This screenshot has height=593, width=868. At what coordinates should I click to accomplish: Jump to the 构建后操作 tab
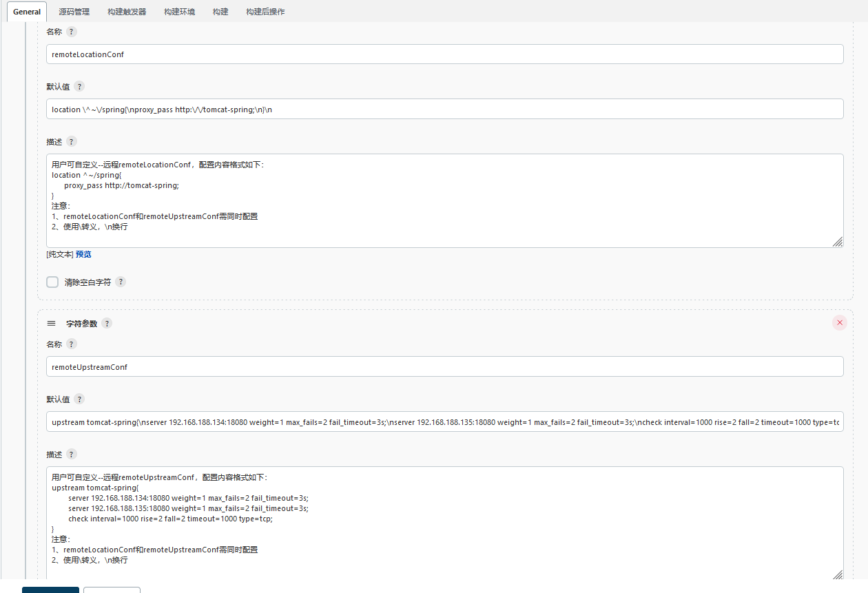[x=265, y=12]
